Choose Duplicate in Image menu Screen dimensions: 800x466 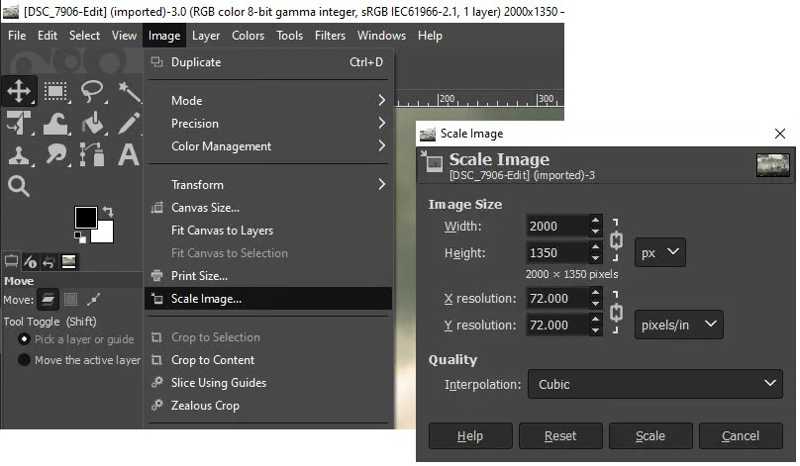pyautogui.click(x=268, y=62)
